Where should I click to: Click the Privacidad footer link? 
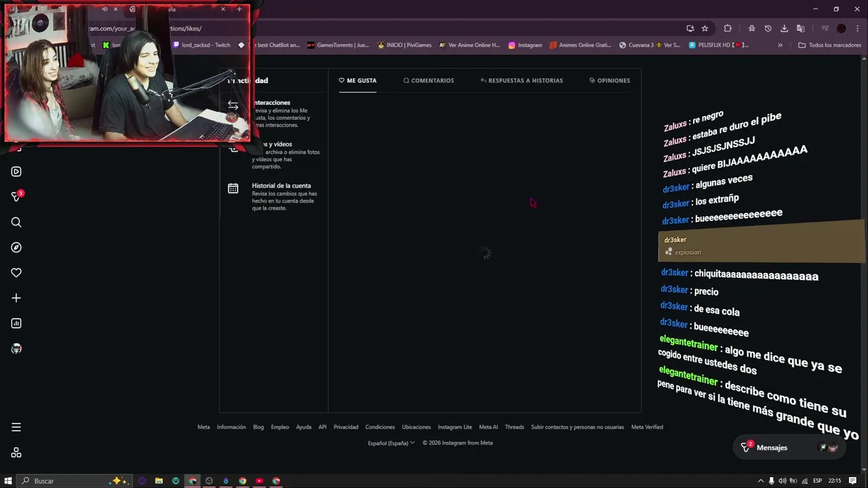(346, 427)
